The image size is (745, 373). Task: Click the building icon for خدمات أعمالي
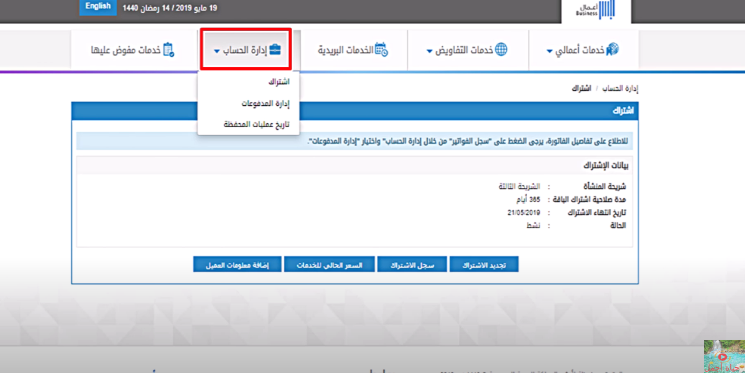coord(612,49)
